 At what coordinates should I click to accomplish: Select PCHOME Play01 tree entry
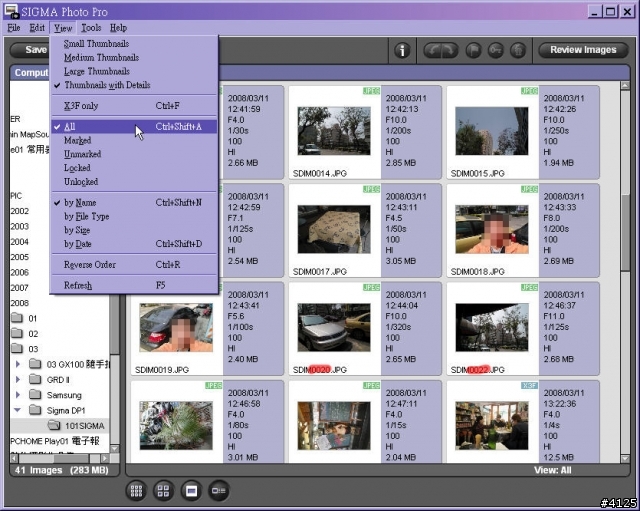point(55,441)
